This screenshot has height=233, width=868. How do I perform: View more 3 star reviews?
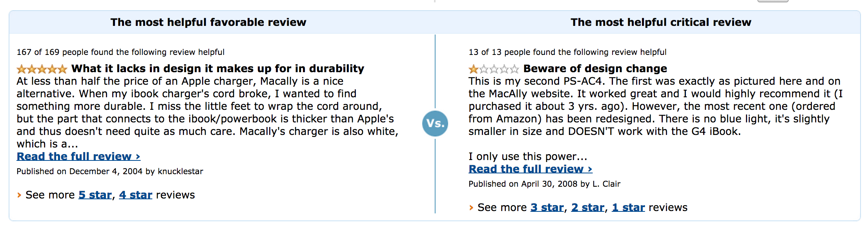[x=547, y=208]
